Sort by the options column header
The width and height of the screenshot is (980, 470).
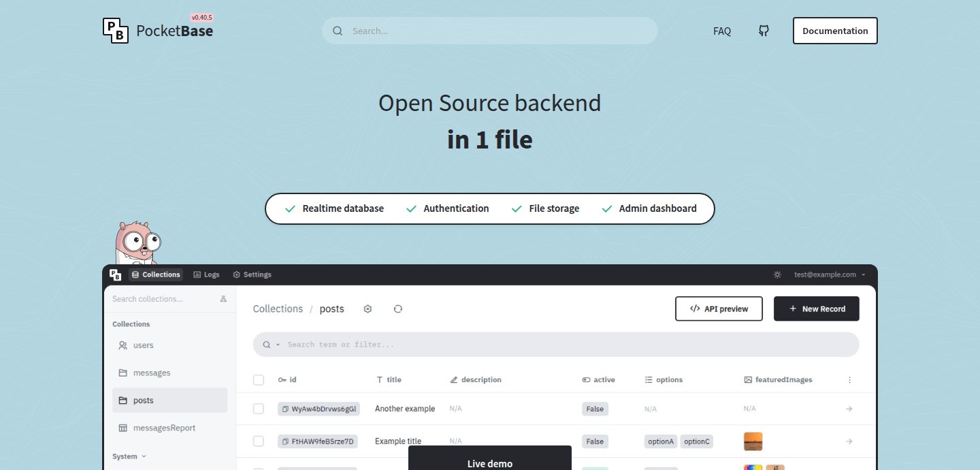pos(664,379)
